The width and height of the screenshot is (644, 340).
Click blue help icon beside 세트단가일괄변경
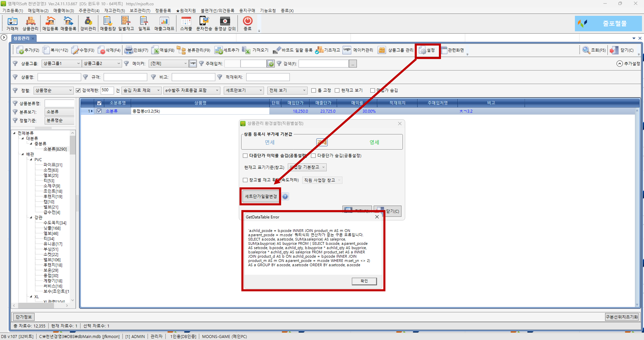pyautogui.click(x=285, y=197)
